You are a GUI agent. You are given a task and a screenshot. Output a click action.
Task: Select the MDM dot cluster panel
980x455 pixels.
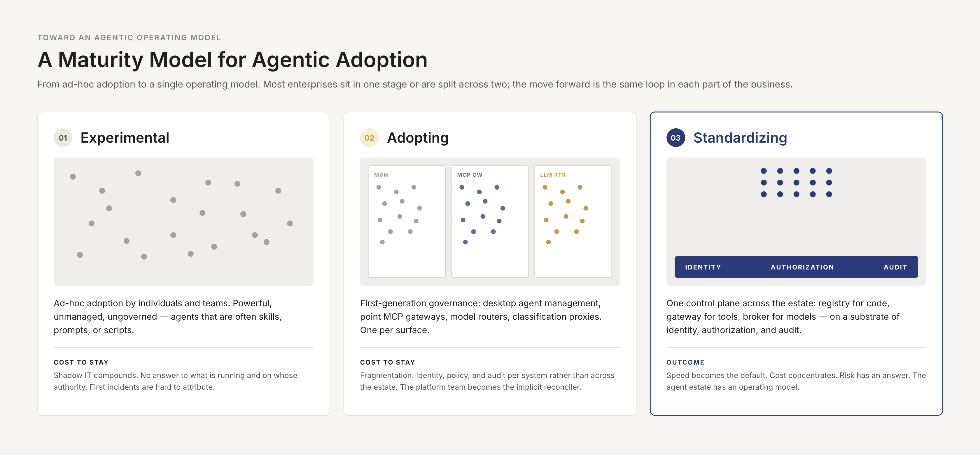[x=407, y=221]
